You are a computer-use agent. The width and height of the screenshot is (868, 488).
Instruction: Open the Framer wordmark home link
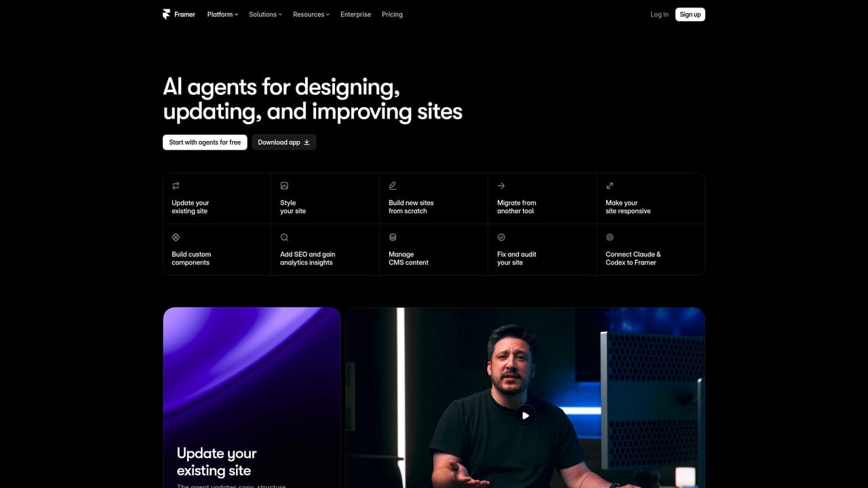[x=184, y=14]
